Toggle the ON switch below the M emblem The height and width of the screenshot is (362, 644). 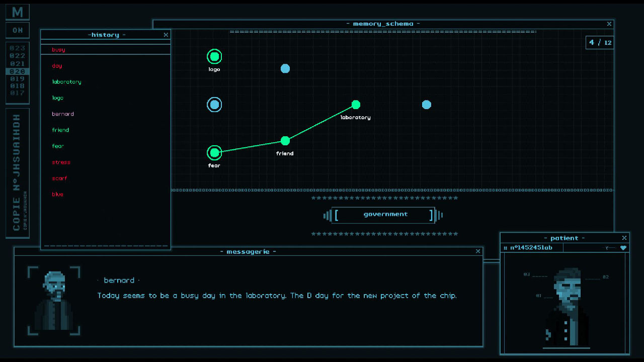pos(18,30)
